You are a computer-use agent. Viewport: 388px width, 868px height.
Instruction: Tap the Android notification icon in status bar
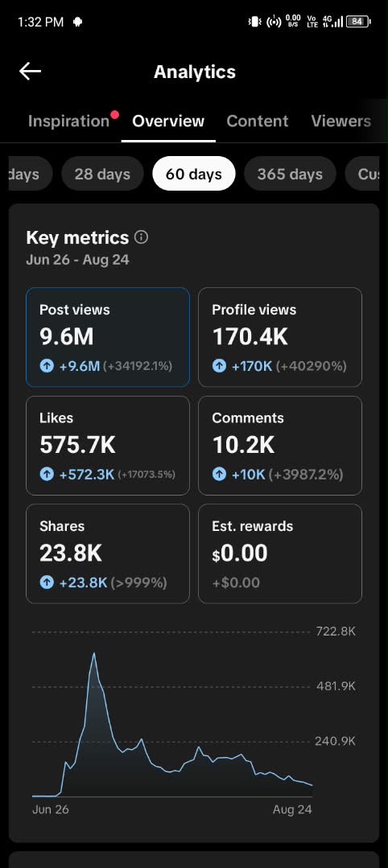77,23
